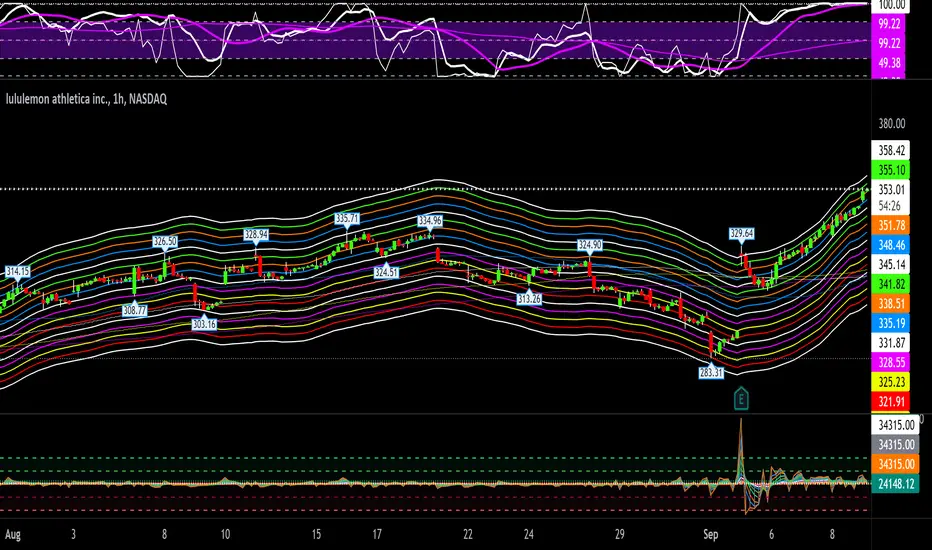This screenshot has width=932, height=550.
Task: Select the 324.90 pivot high label
Action: click(590, 245)
